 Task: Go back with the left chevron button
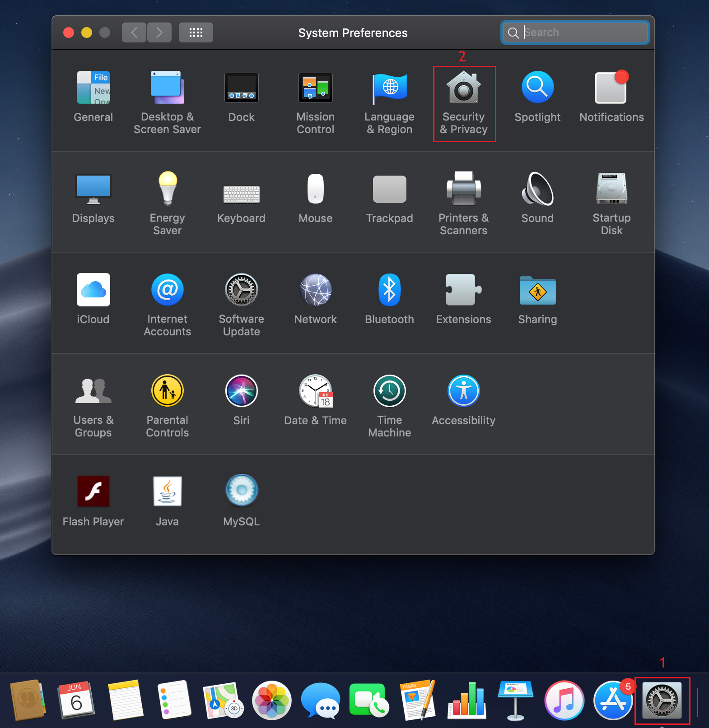134,32
